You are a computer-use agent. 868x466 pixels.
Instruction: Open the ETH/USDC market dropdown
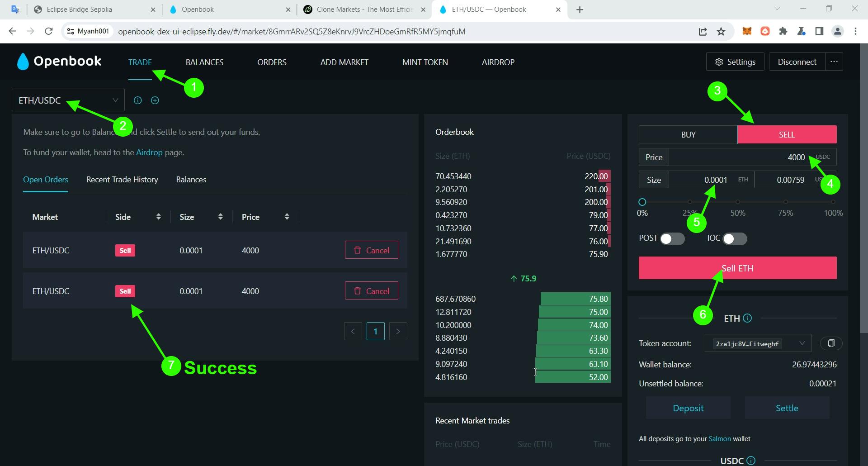pyautogui.click(x=68, y=100)
